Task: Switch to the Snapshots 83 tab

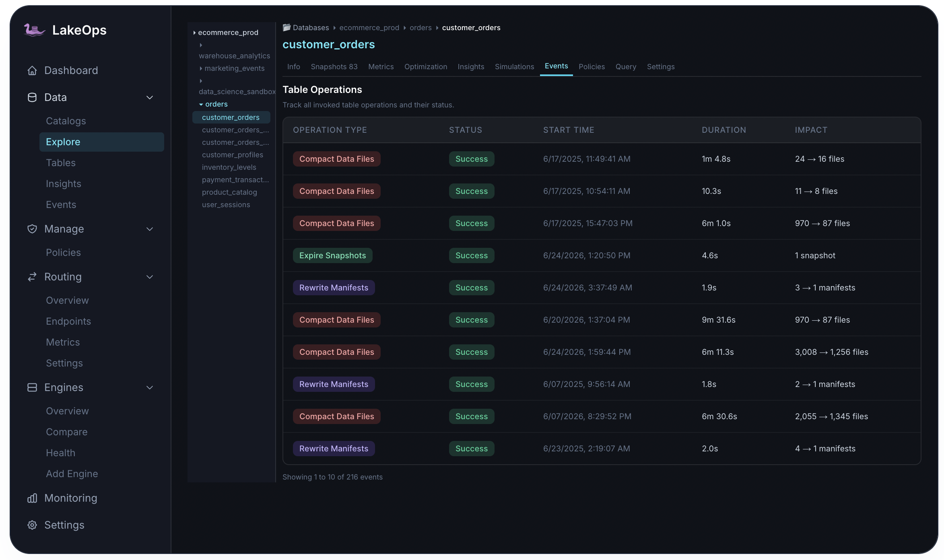Action: pyautogui.click(x=334, y=67)
